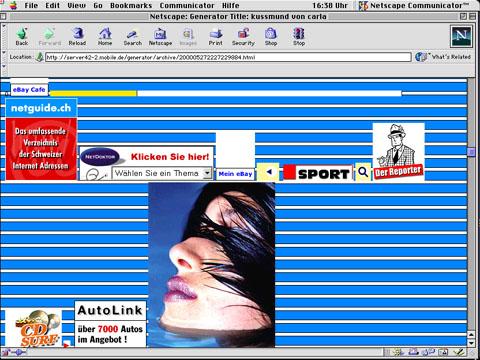
Task: Click the vertical scrollbar thumb
Action: [x=471, y=152]
